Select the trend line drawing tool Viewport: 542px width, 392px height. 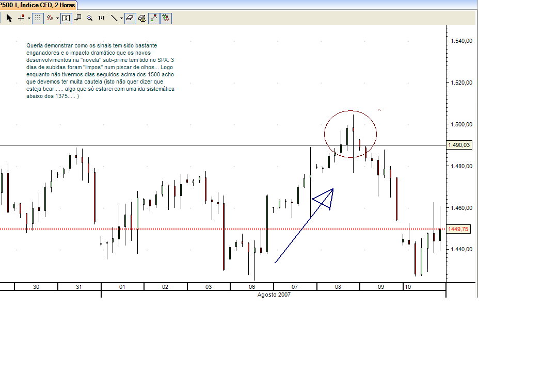pos(114,17)
